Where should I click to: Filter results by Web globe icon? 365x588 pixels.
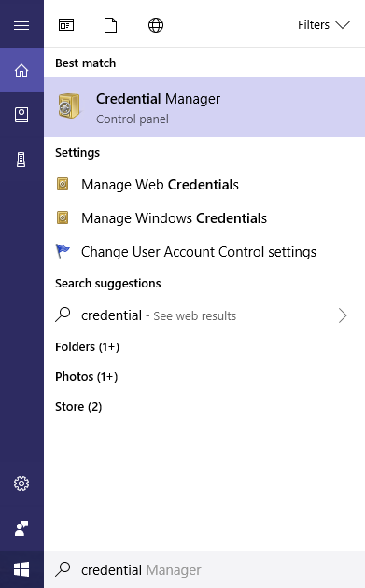coord(156,25)
